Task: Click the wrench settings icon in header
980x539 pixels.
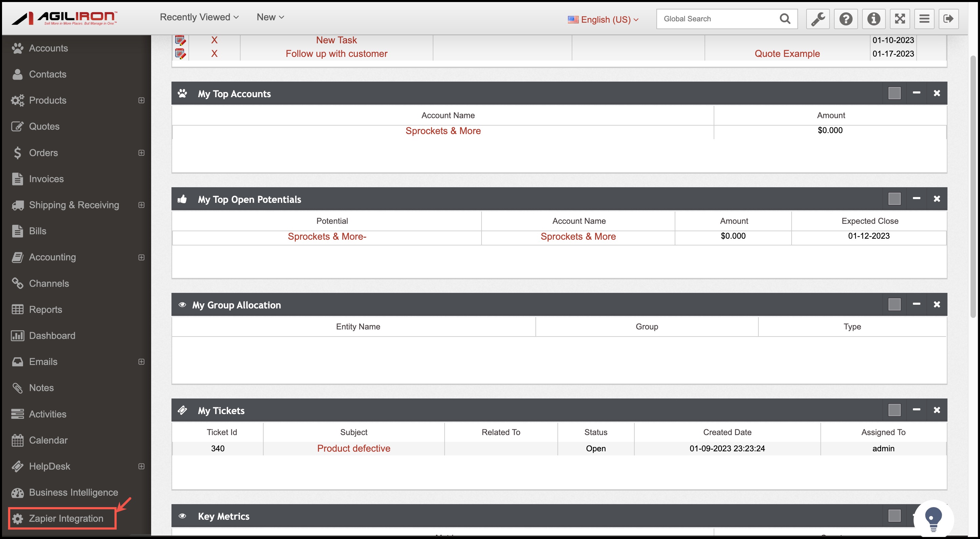Action: click(818, 19)
